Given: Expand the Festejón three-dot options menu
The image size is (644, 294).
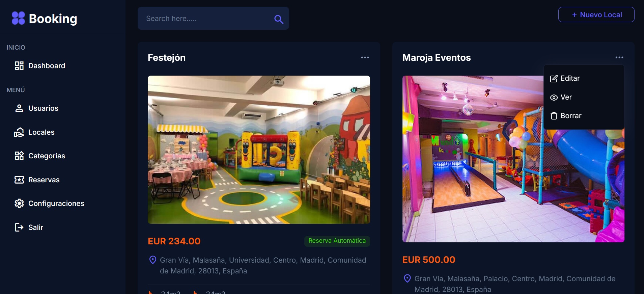Looking at the screenshot, I should point(365,57).
